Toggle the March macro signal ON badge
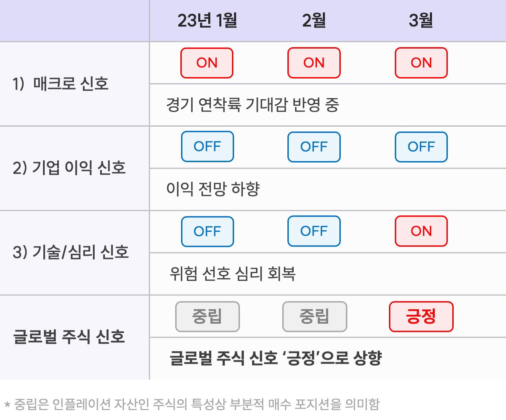Screen dimensions: 506x420 pyautogui.click(x=421, y=63)
